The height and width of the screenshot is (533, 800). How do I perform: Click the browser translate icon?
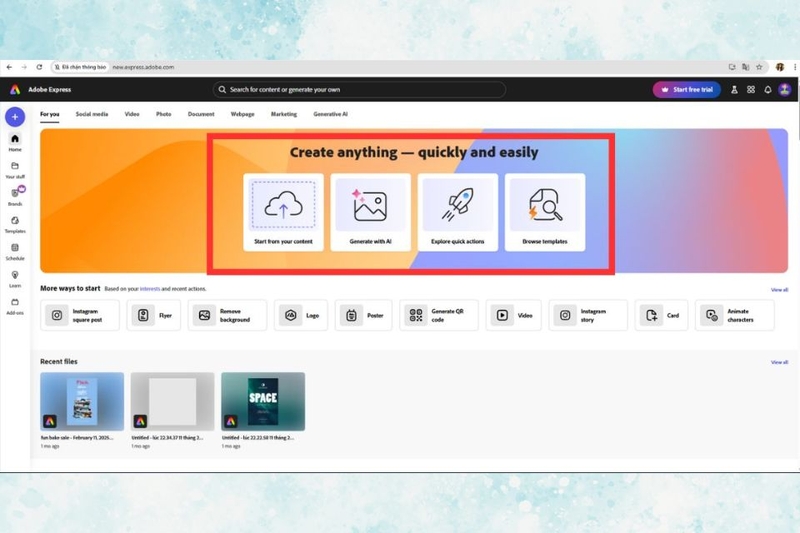pos(745,67)
